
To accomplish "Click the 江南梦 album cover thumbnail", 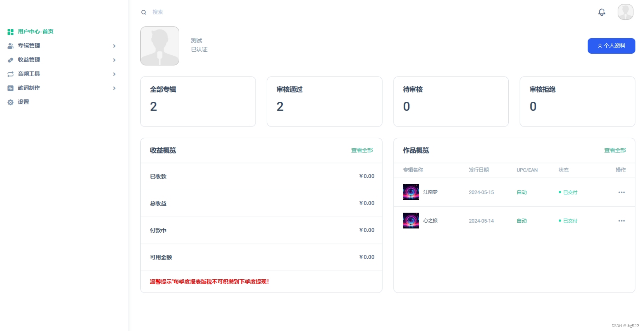I will [411, 192].
